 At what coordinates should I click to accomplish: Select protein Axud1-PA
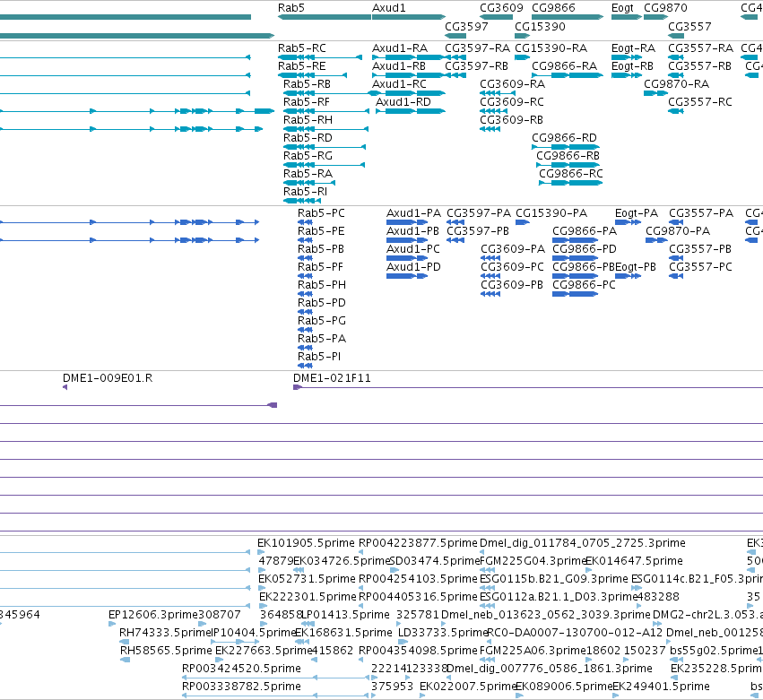tap(413, 213)
